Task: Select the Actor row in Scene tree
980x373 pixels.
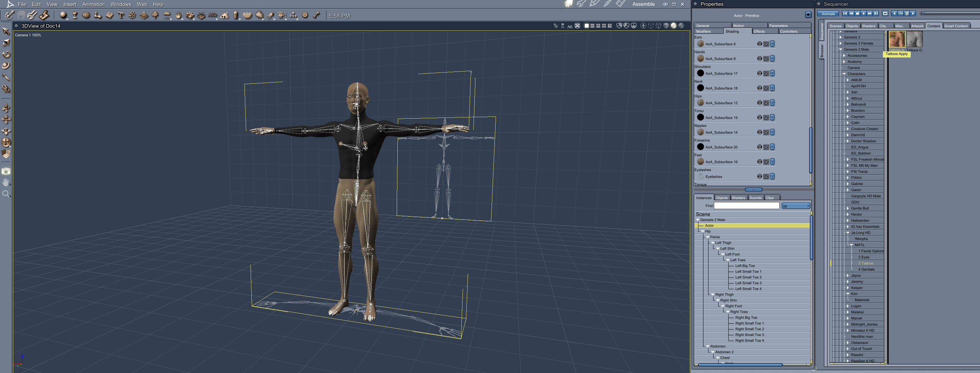Action: click(x=752, y=225)
